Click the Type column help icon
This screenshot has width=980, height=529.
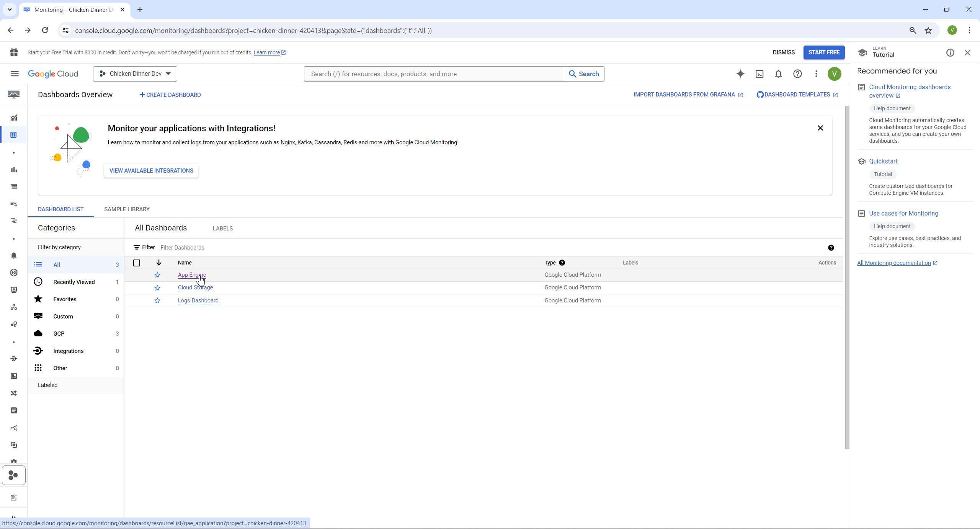pyautogui.click(x=562, y=263)
